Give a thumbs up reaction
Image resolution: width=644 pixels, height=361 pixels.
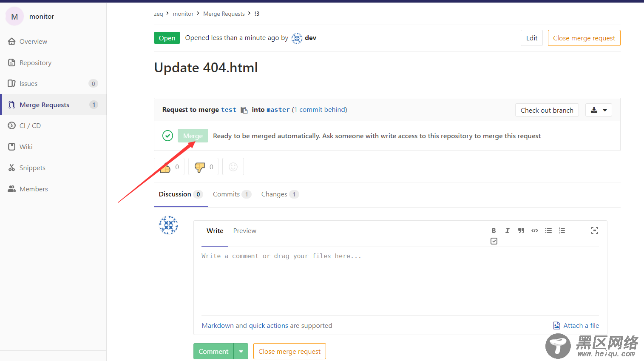point(169,167)
